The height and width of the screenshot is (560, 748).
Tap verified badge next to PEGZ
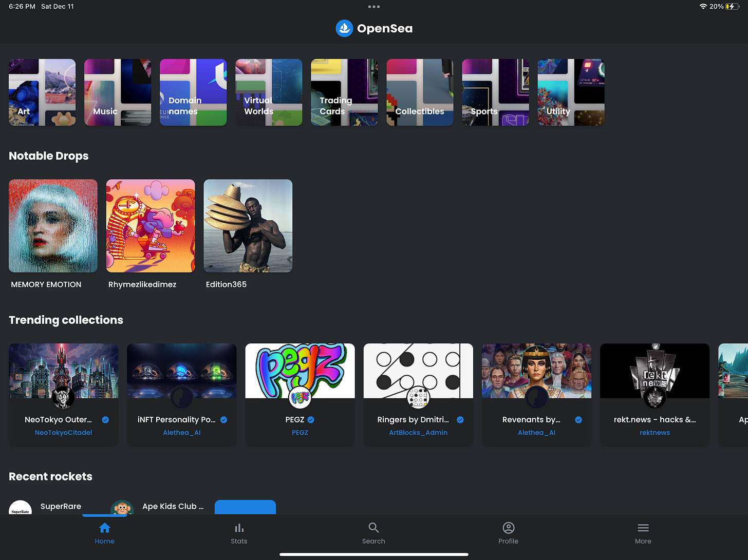point(311,420)
